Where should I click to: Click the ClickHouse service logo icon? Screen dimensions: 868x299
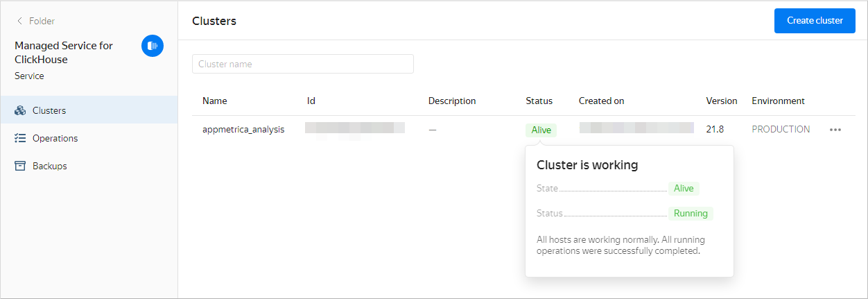pyautogui.click(x=153, y=46)
